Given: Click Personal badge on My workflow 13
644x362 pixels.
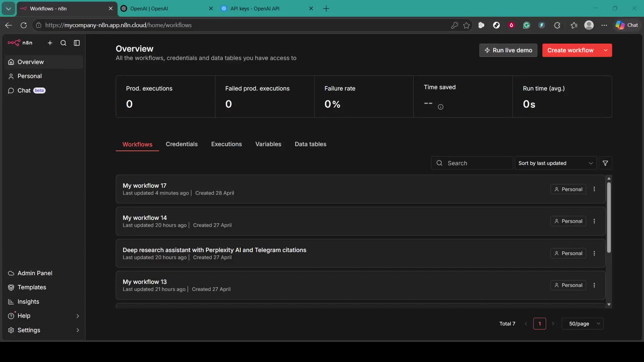Looking at the screenshot, I should 568,285.
